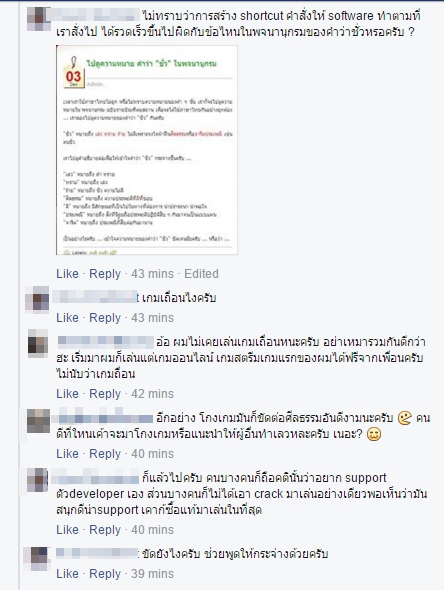The height and width of the screenshot is (590, 444).
Task: Reply to the 39 mins comment
Action: pos(105,573)
